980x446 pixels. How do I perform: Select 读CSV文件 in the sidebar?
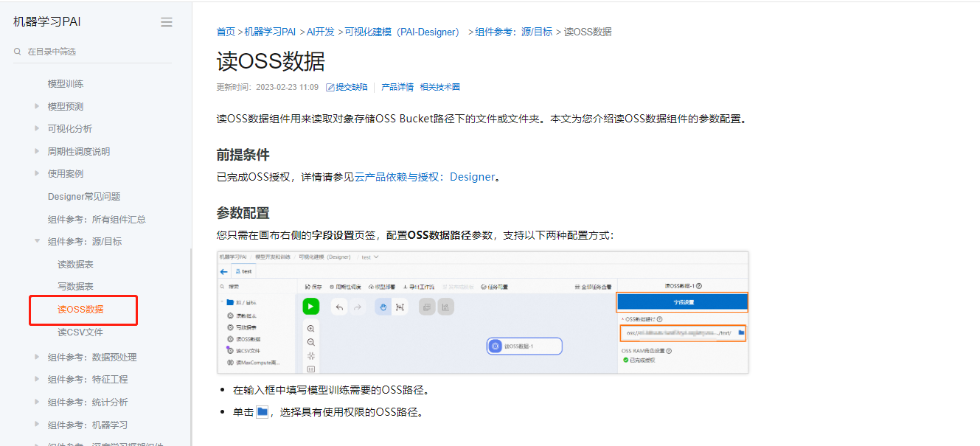click(80, 332)
